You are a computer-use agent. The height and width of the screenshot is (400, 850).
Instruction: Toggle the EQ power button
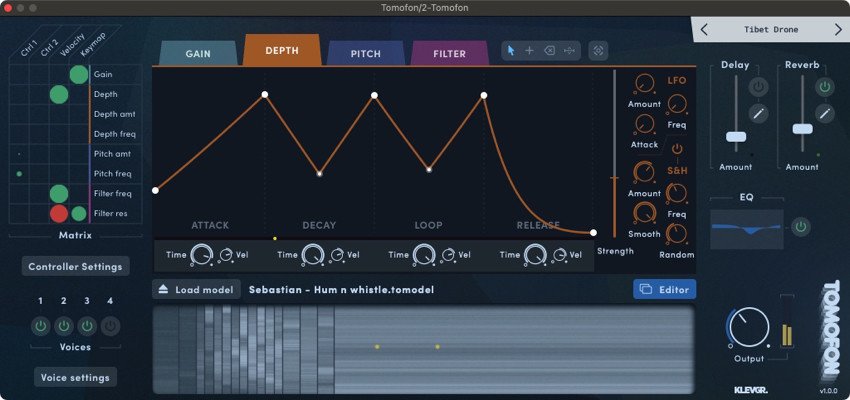[801, 227]
